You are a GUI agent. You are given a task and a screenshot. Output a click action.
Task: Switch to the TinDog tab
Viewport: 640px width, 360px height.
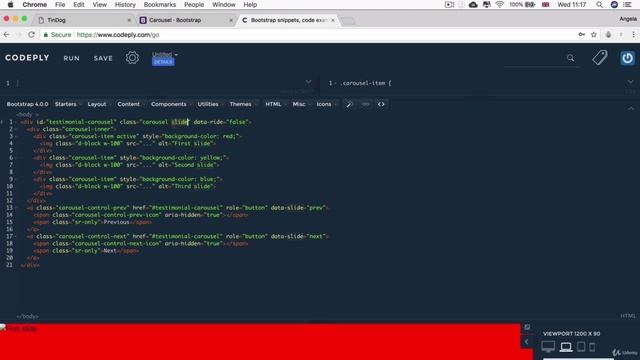[x=84, y=20]
